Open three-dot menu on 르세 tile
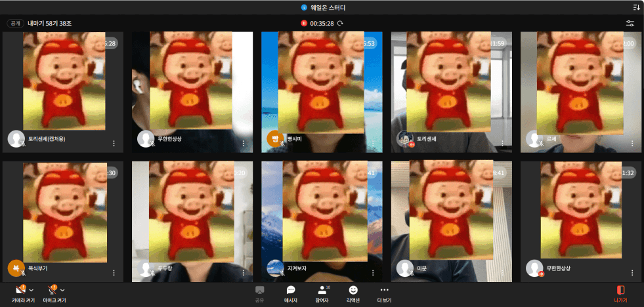This screenshot has height=307, width=644. 632,143
